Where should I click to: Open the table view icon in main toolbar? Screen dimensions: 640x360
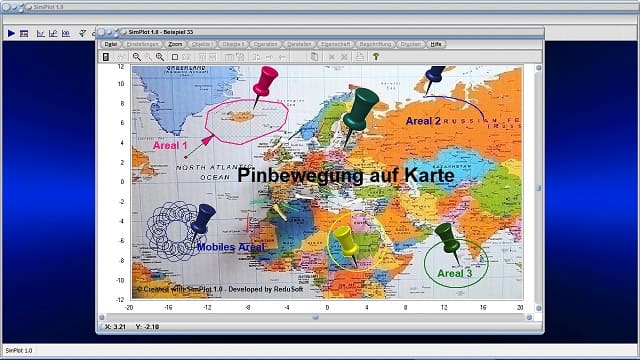(24, 33)
